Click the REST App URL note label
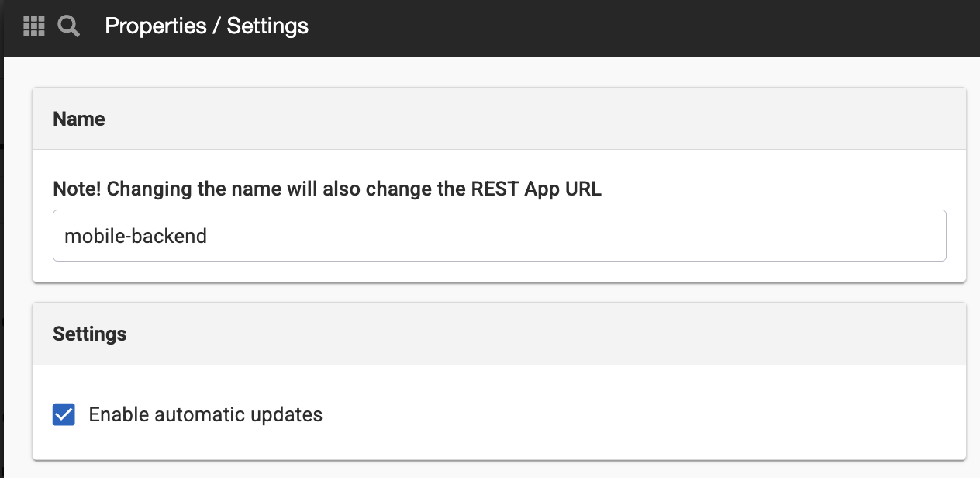This screenshot has height=478, width=980. (x=327, y=189)
